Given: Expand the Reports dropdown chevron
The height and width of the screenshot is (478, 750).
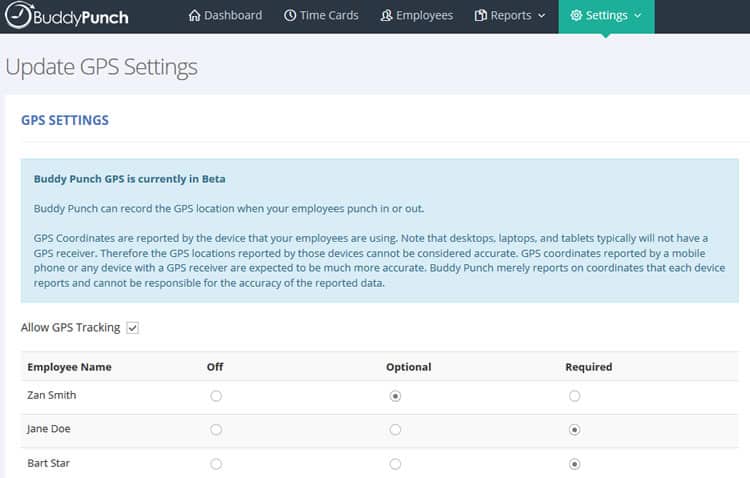Looking at the screenshot, I should click(541, 16).
